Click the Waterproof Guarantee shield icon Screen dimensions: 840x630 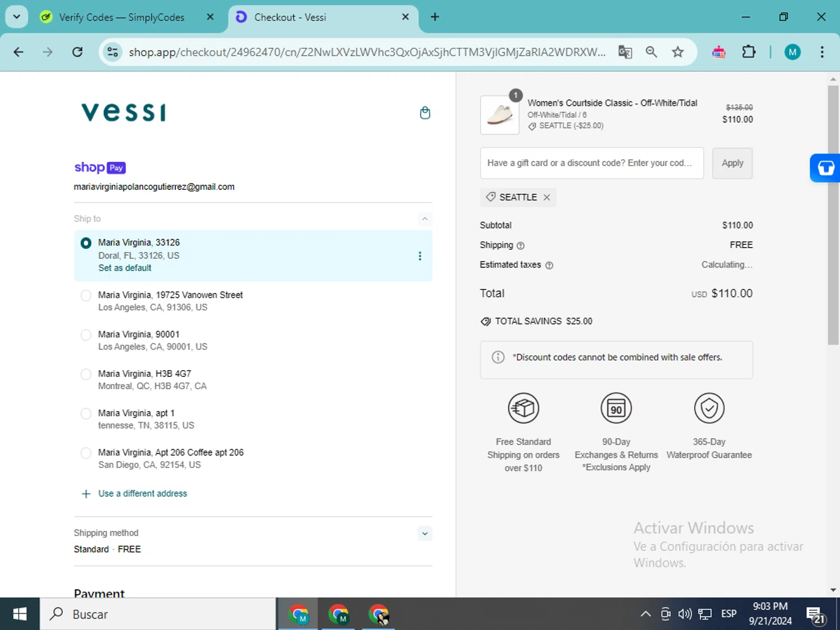(x=709, y=408)
